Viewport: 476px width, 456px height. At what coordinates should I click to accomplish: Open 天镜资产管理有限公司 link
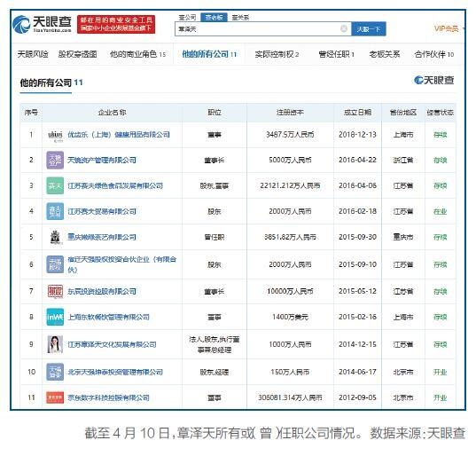[102, 160]
